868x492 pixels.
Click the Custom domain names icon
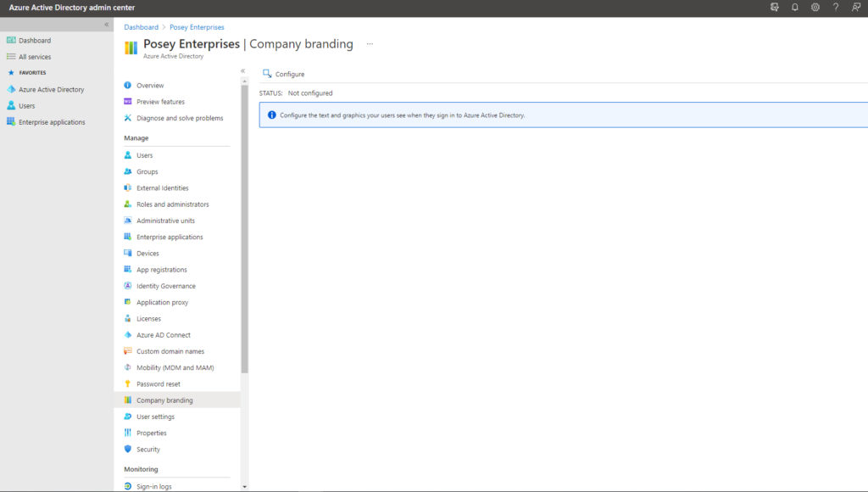point(128,351)
